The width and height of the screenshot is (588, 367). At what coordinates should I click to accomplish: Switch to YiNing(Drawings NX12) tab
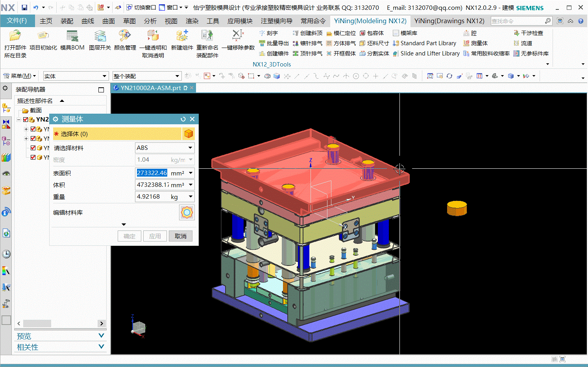coord(449,21)
